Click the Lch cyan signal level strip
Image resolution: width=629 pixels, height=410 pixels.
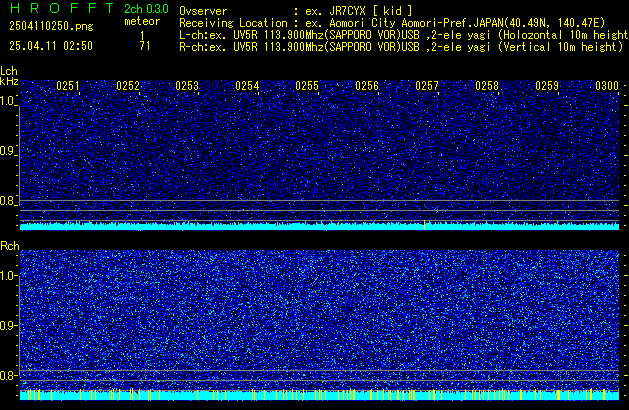[x=319, y=226]
